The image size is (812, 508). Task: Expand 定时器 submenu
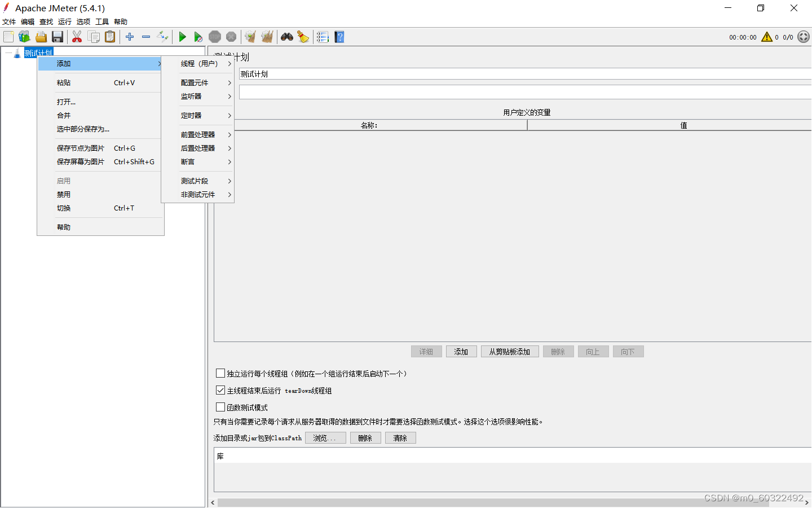click(x=198, y=116)
